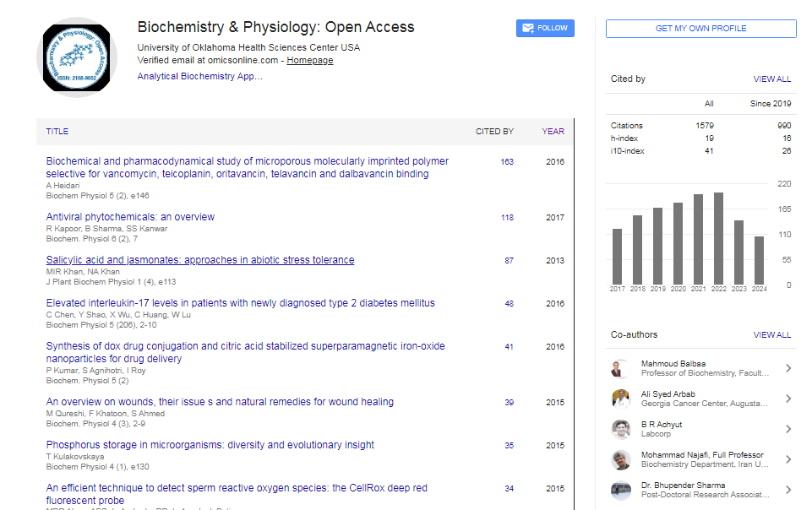
Task: Sort by the Cited By column header
Action: pyautogui.click(x=494, y=132)
